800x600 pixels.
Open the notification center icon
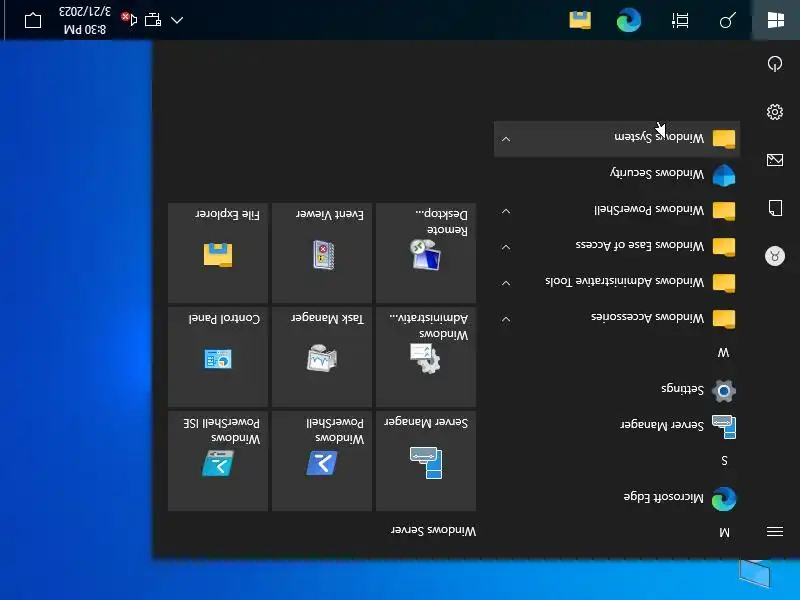coord(33,20)
